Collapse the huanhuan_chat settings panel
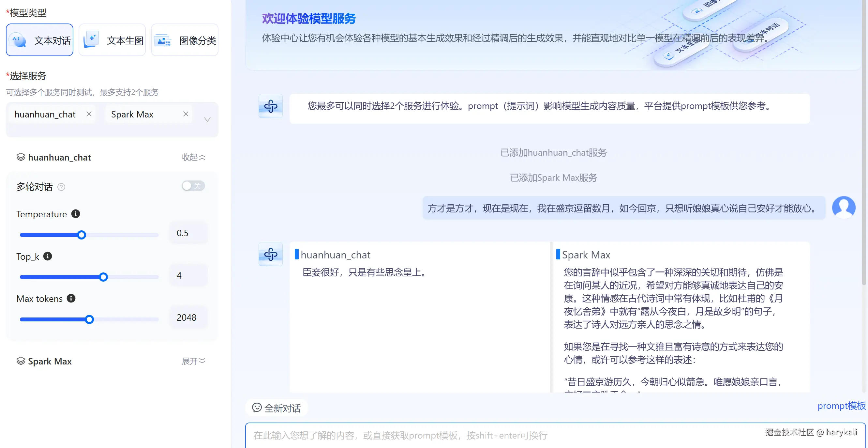The width and height of the screenshot is (868, 448). pos(193,157)
